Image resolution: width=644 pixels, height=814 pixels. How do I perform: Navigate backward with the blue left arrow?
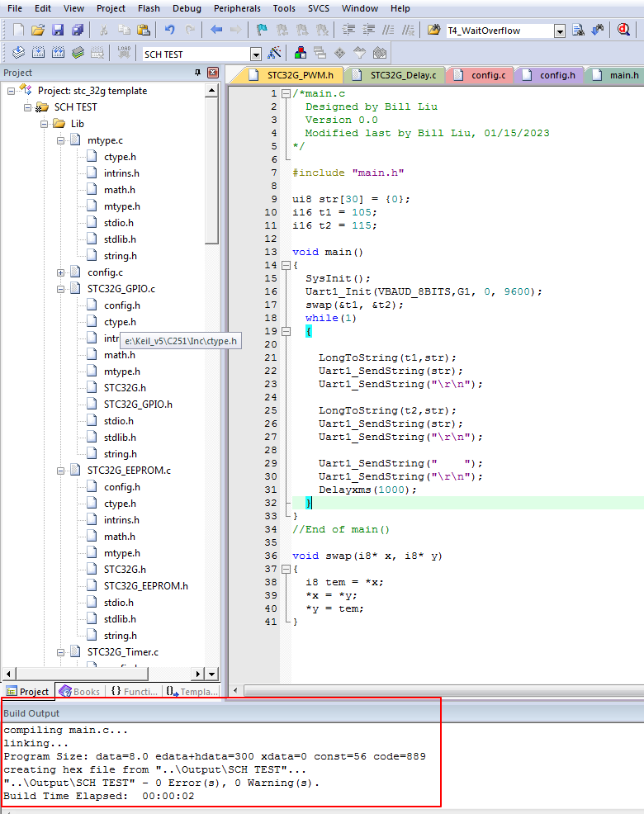(x=216, y=30)
